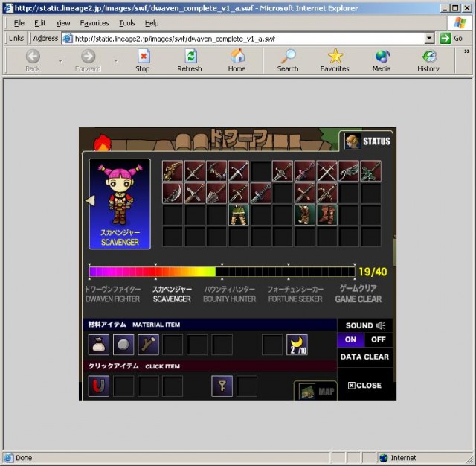This screenshot has width=476, height=466.
Task: Open the Forward button history dropdown
Action: click(116, 61)
